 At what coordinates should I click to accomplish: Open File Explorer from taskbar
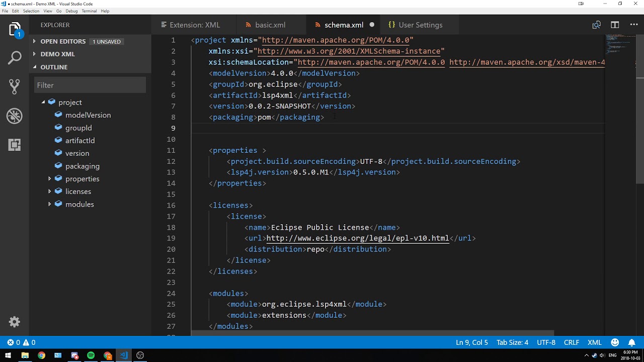(x=25, y=355)
